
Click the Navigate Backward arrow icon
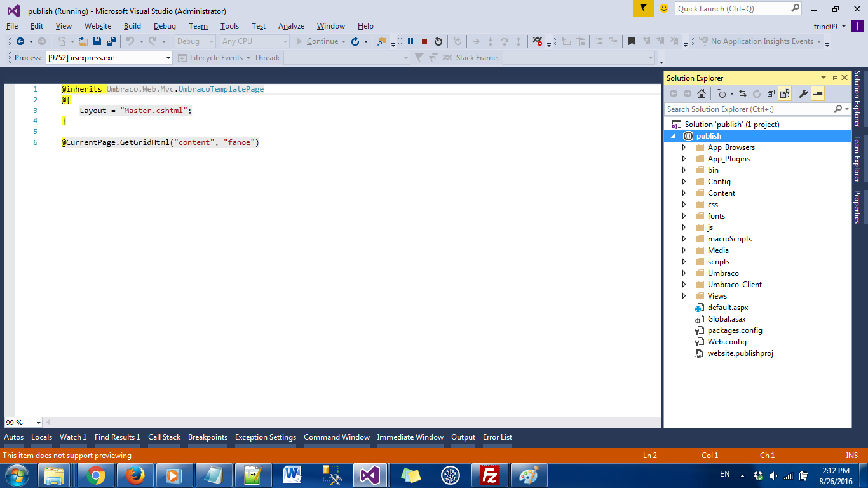pyautogui.click(x=20, y=41)
